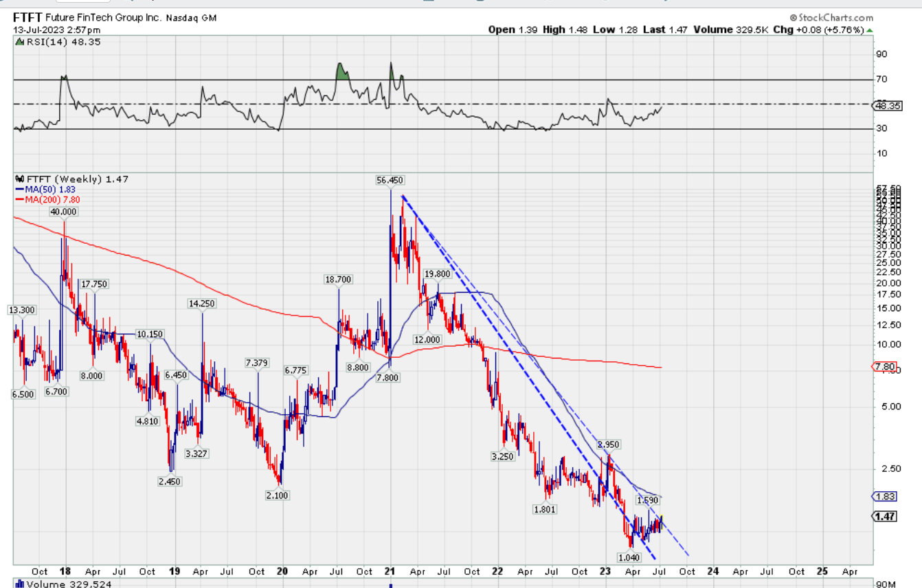
Task: Click the 3.327 price annotation
Action: point(196,453)
